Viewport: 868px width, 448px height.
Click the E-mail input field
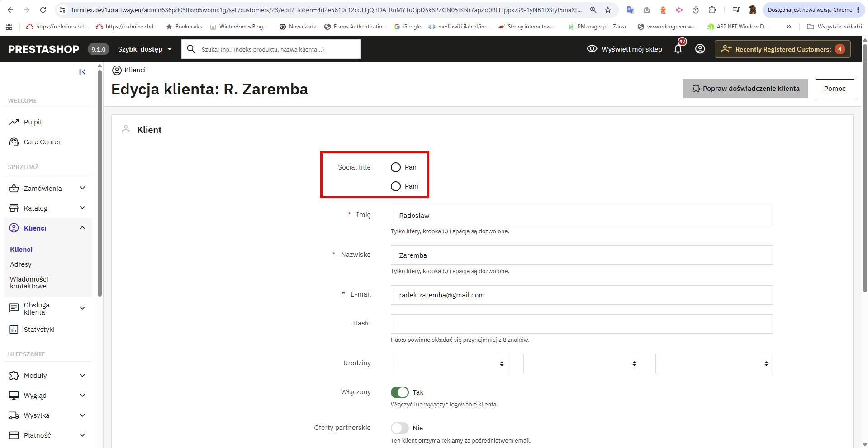tap(582, 295)
